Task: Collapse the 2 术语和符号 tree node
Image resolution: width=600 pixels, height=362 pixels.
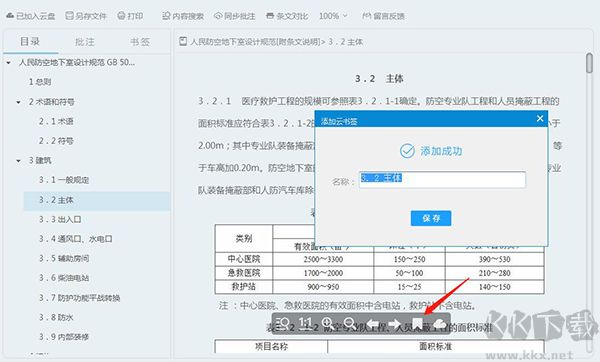Action: click(x=18, y=102)
